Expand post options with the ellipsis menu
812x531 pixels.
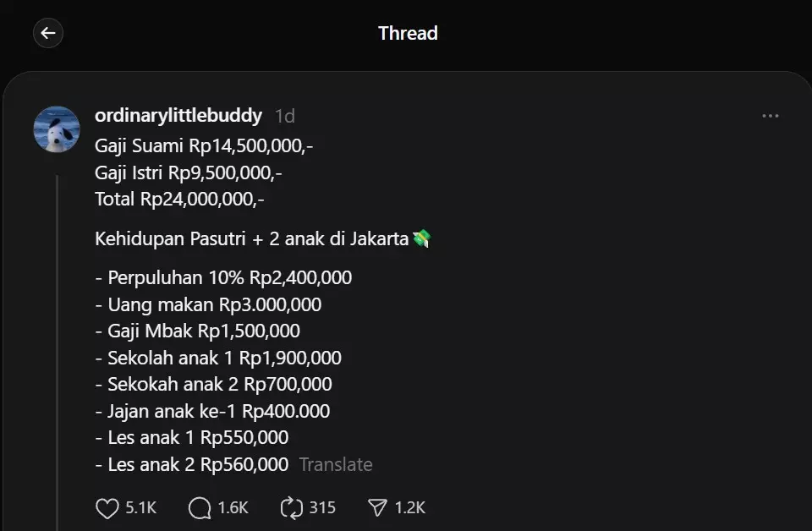(x=770, y=116)
